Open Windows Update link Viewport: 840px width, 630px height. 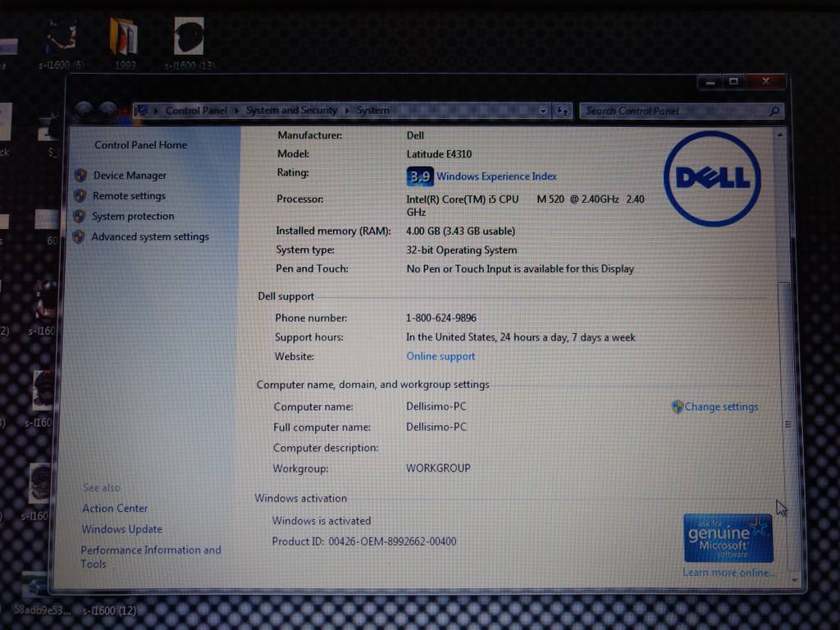pos(121,529)
